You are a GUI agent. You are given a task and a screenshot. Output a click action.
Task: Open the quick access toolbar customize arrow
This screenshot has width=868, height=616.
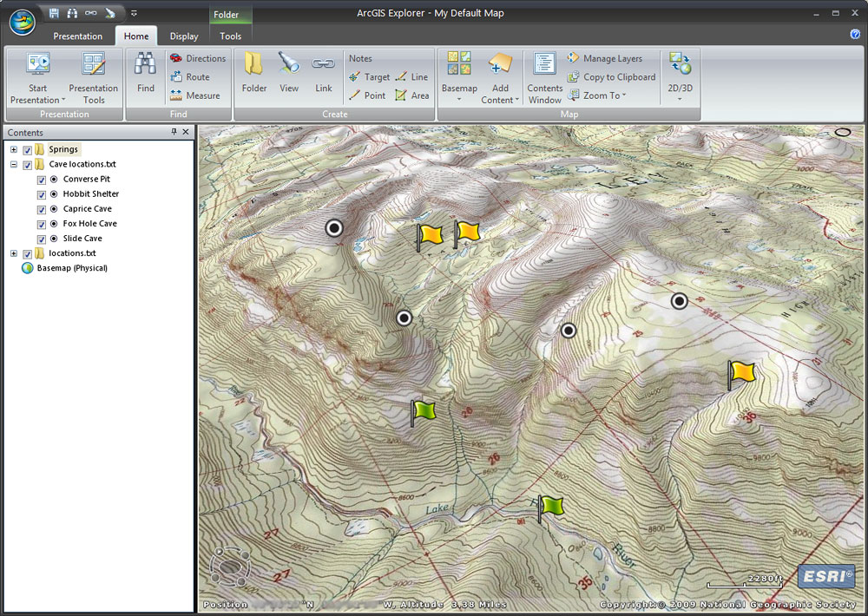134,13
